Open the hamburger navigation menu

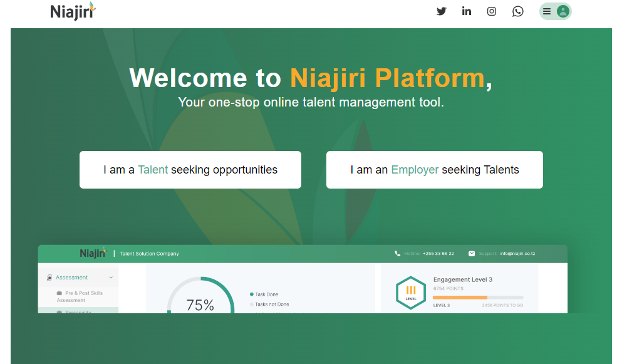(x=547, y=11)
